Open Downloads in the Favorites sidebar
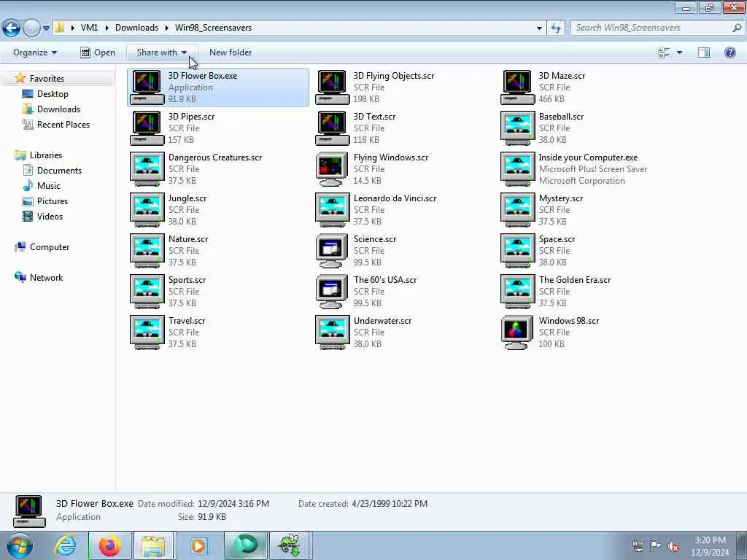747x560 pixels. 58,109
